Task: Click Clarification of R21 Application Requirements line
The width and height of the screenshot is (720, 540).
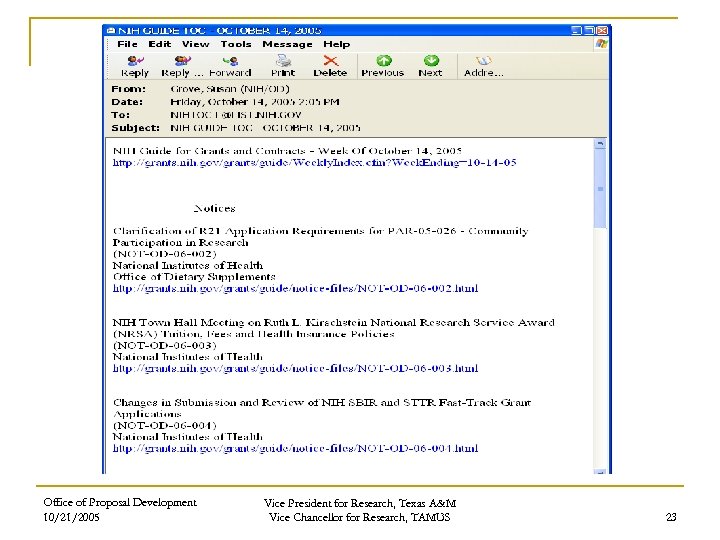Action: (x=321, y=231)
